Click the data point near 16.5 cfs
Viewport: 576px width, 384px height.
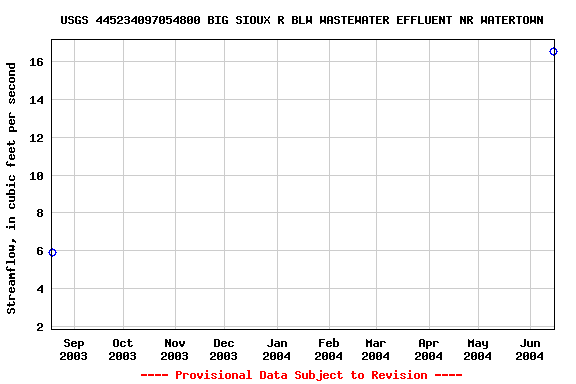coord(553,51)
